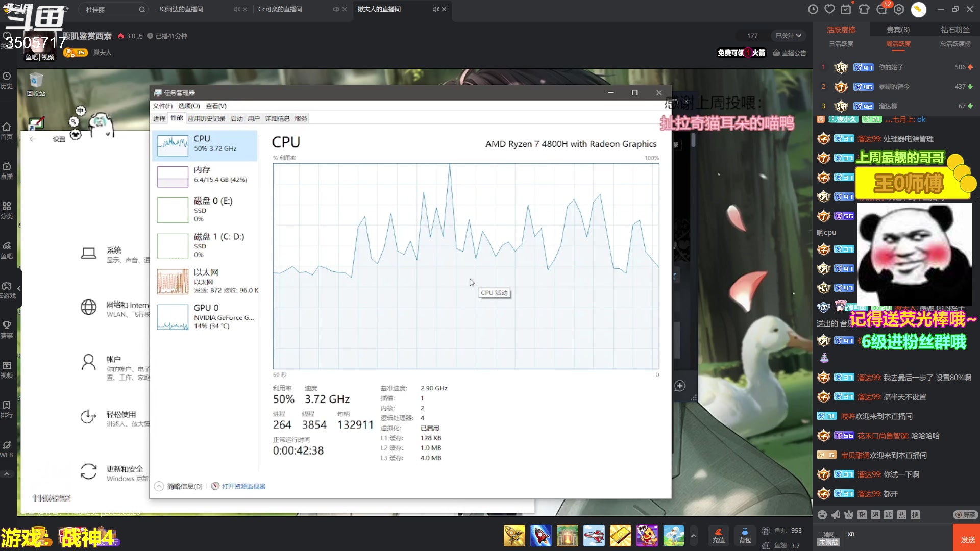Open the 充值 recharge icon
This screenshot has width=980, height=551.
pyautogui.click(x=718, y=535)
